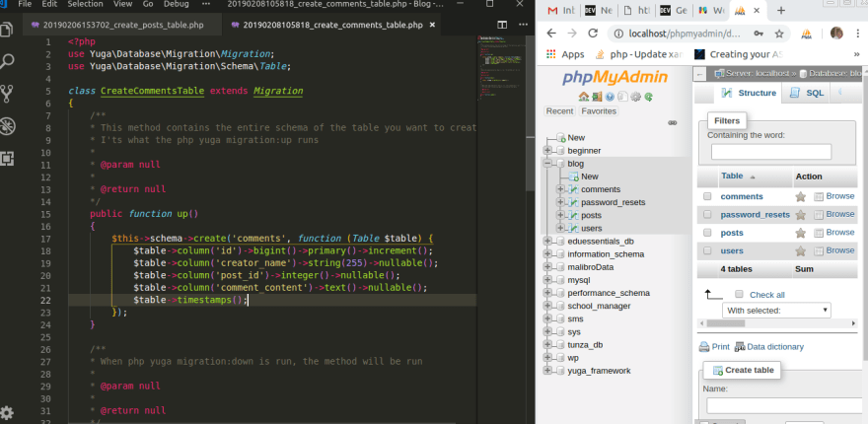Viewport: 868px width, 424px height.
Task: Click the Print link
Action: [x=715, y=346]
